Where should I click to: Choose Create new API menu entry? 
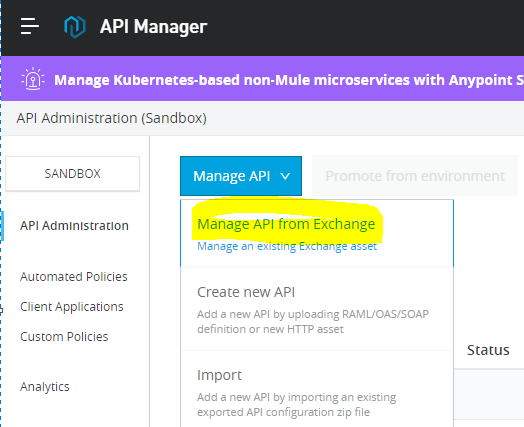(x=316, y=309)
